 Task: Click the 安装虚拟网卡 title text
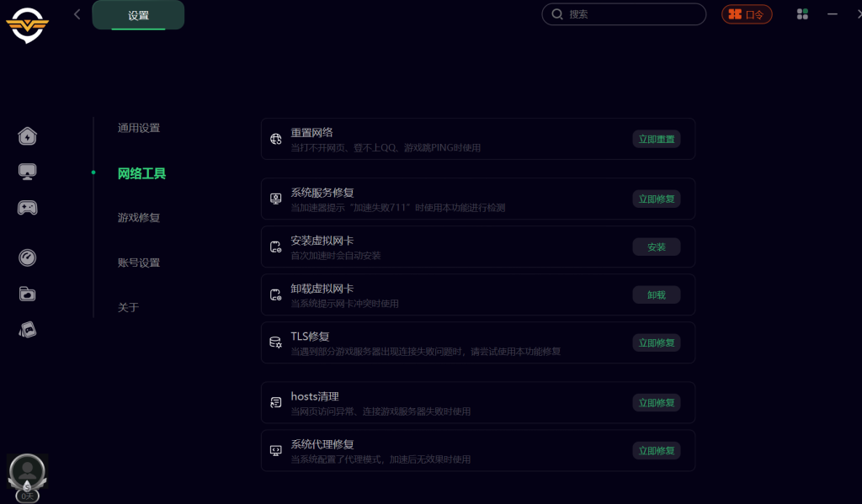click(322, 241)
